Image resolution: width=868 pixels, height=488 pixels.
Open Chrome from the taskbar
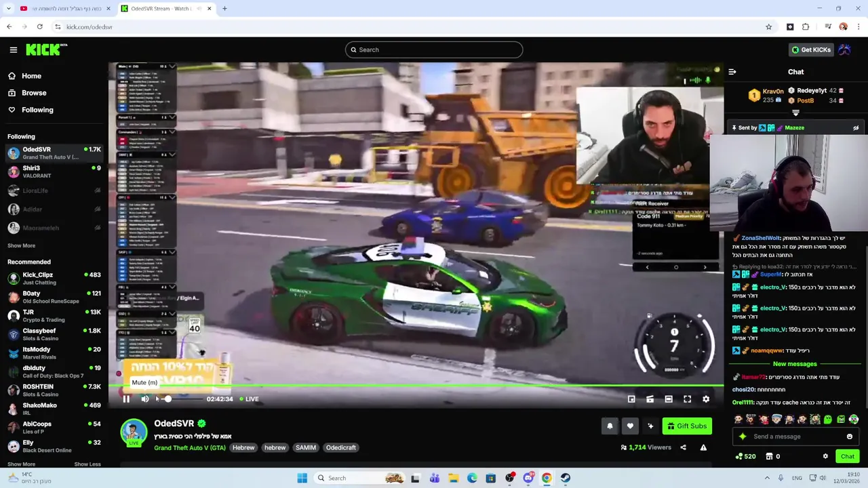coord(547,478)
